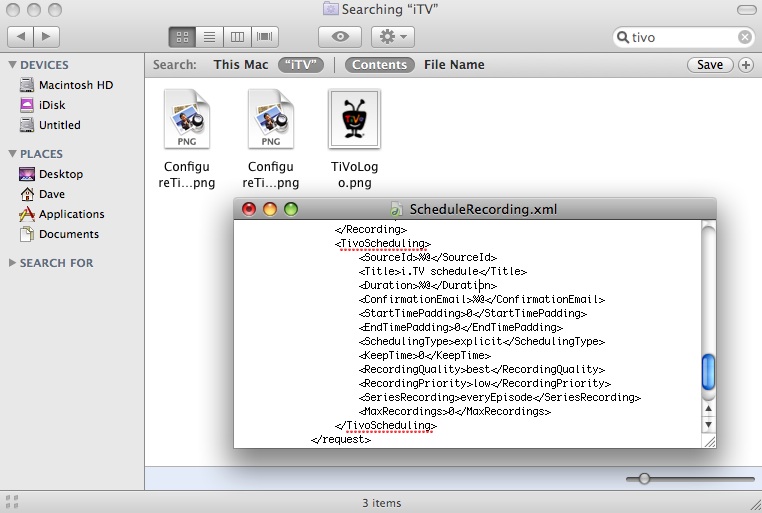Click the Documents folder icon

[27, 234]
